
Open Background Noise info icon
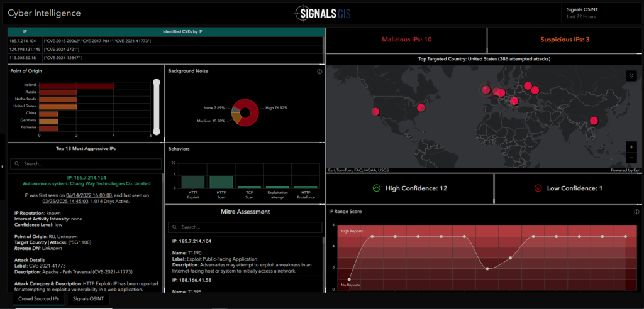[319, 72]
